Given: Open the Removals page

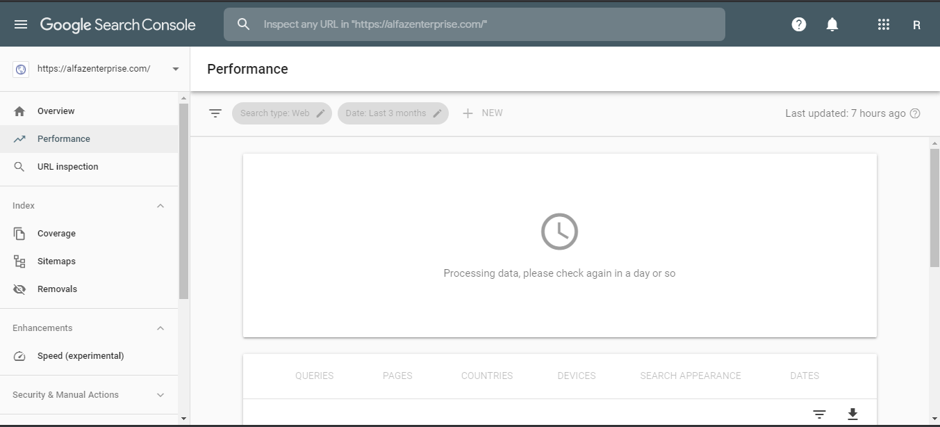Looking at the screenshot, I should pyautogui.click(x=89, y=289).
